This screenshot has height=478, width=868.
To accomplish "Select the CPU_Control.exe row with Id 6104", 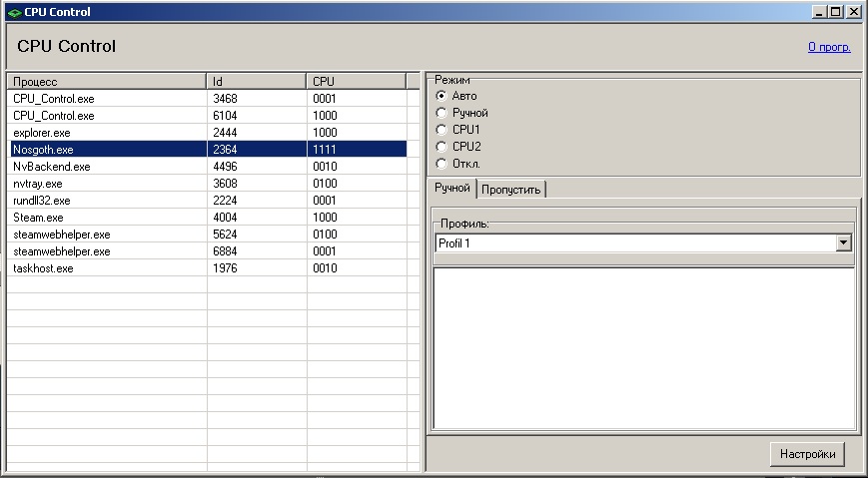I will click(x=208, y=116).
